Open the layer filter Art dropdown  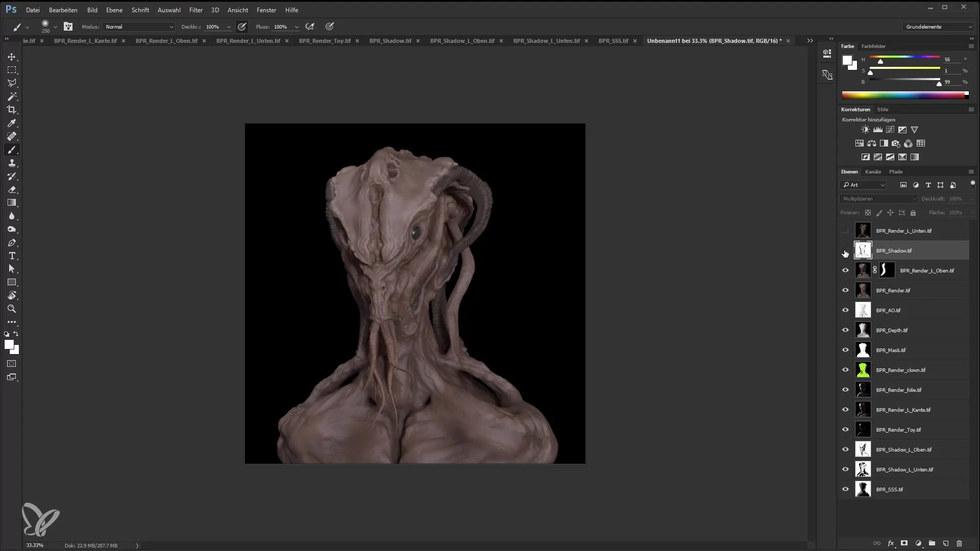[863, 185]
